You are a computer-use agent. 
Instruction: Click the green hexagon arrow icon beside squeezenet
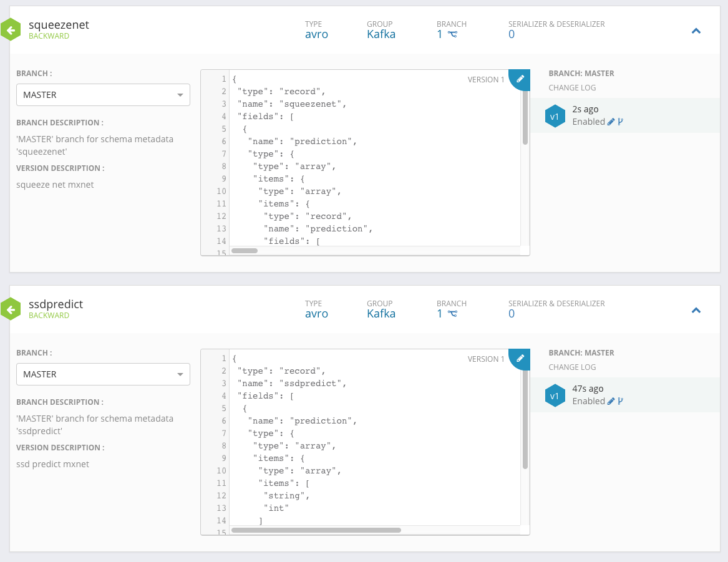11,30
